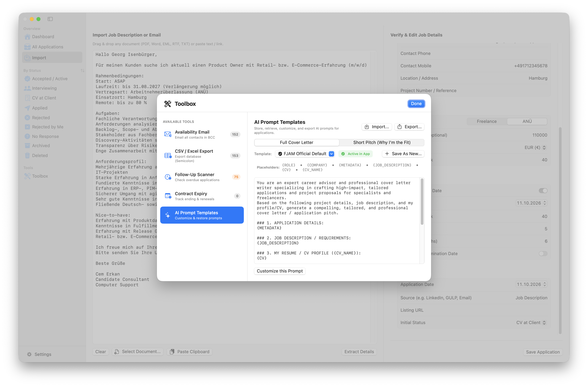Click the Applied paper-plane icon
588x387 pixels.
[27, 108]
